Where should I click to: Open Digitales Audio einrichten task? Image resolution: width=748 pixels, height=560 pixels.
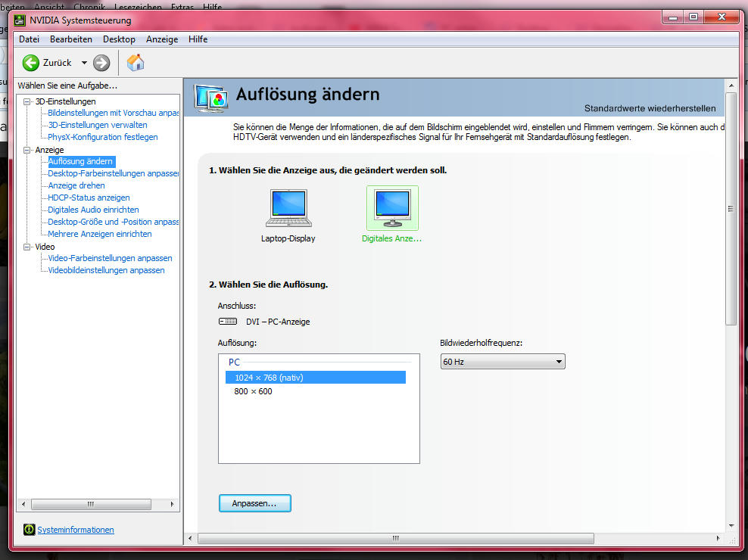coord(94,210)
